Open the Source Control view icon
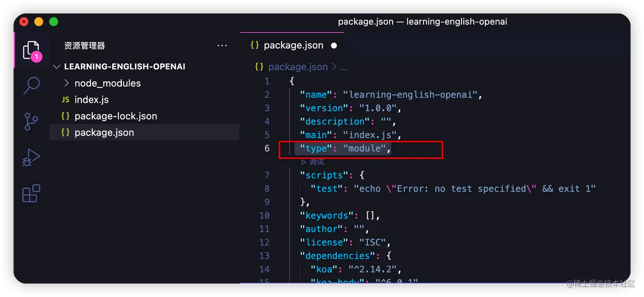 pyautogui.click(x=31, y=121)
